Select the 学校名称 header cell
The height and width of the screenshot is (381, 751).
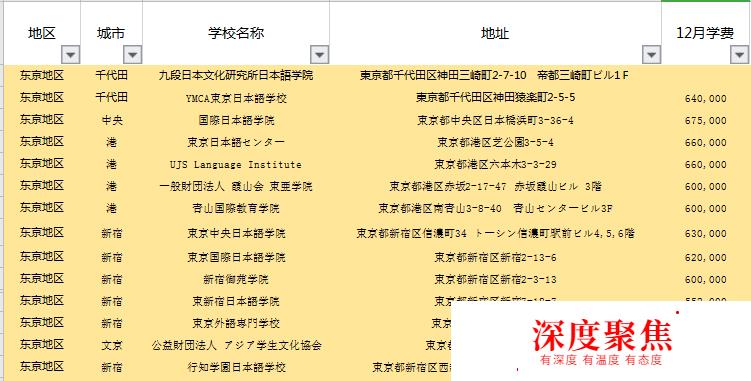click(x=236, y=33)
